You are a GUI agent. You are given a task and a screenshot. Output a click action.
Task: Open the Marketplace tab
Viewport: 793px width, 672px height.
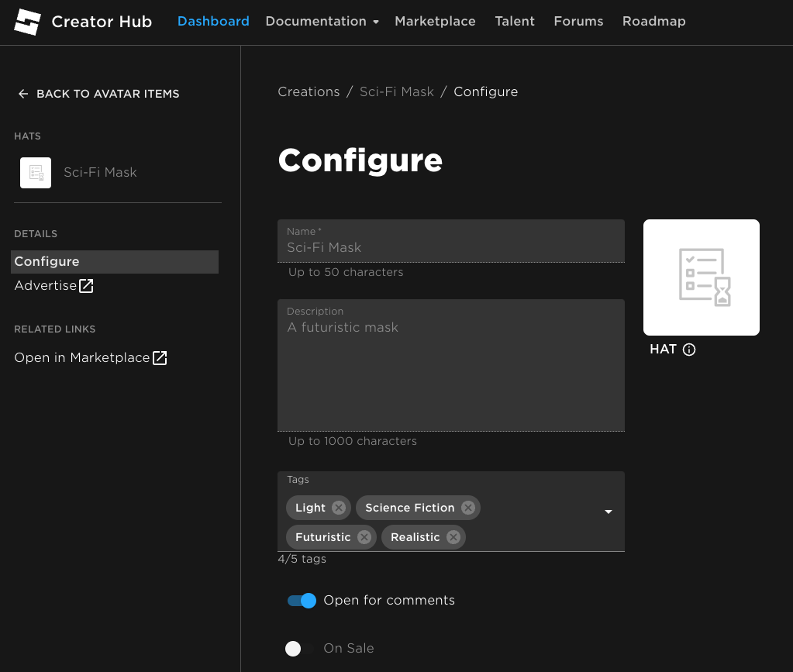point(435,22)
